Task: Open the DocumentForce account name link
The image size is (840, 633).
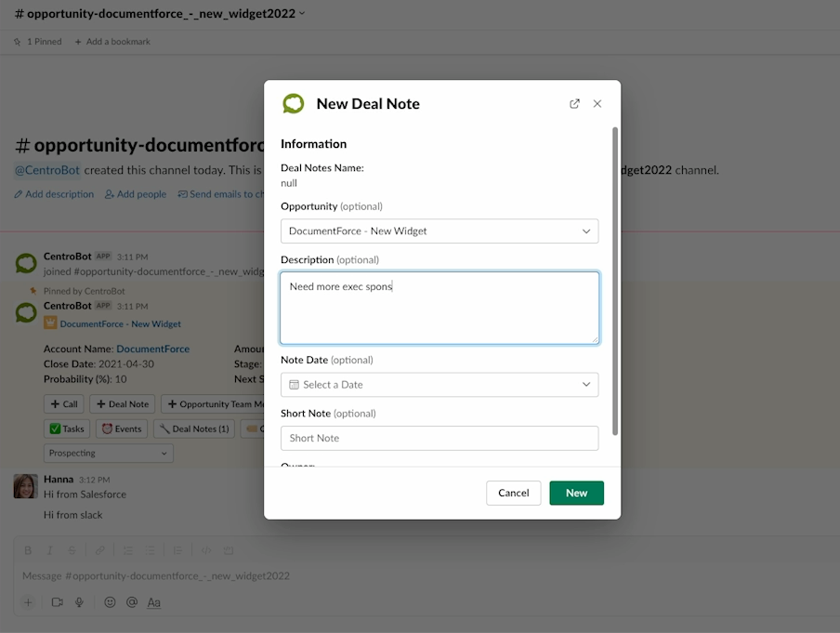Action: pyautogui.click(x=152, y=349)
